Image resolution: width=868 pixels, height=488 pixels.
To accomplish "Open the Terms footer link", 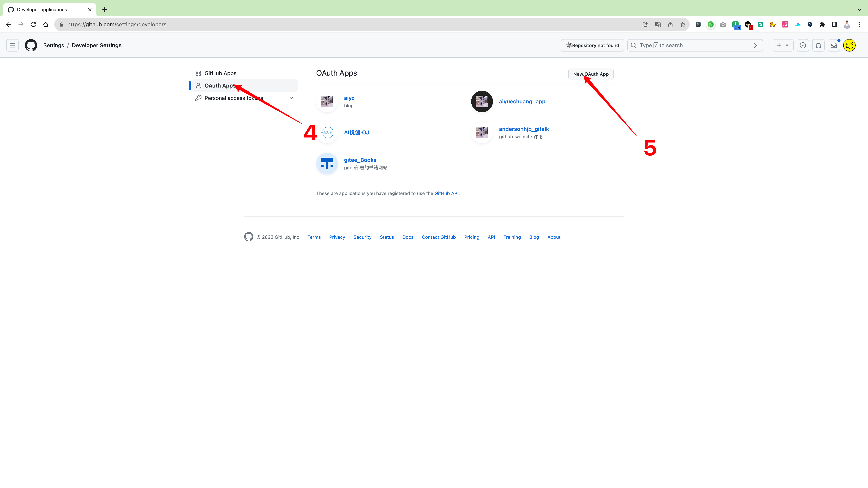I will pos(314,237).
